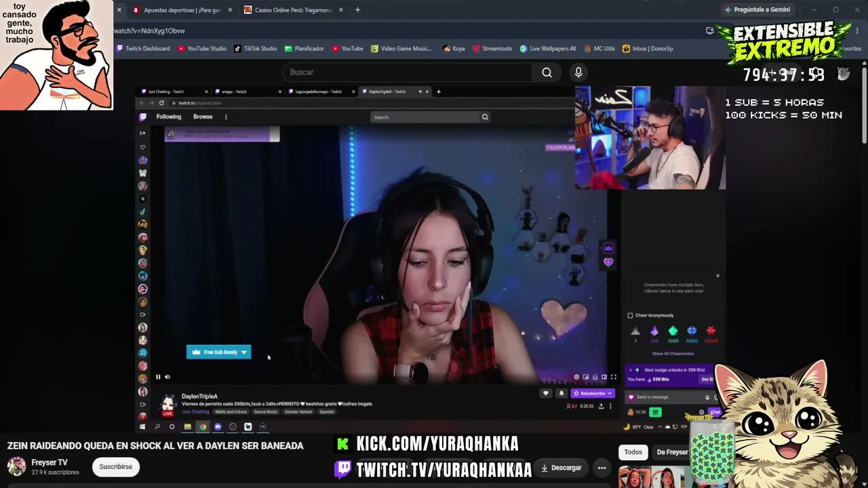Share the stream using the share icon

coord(601,406)
